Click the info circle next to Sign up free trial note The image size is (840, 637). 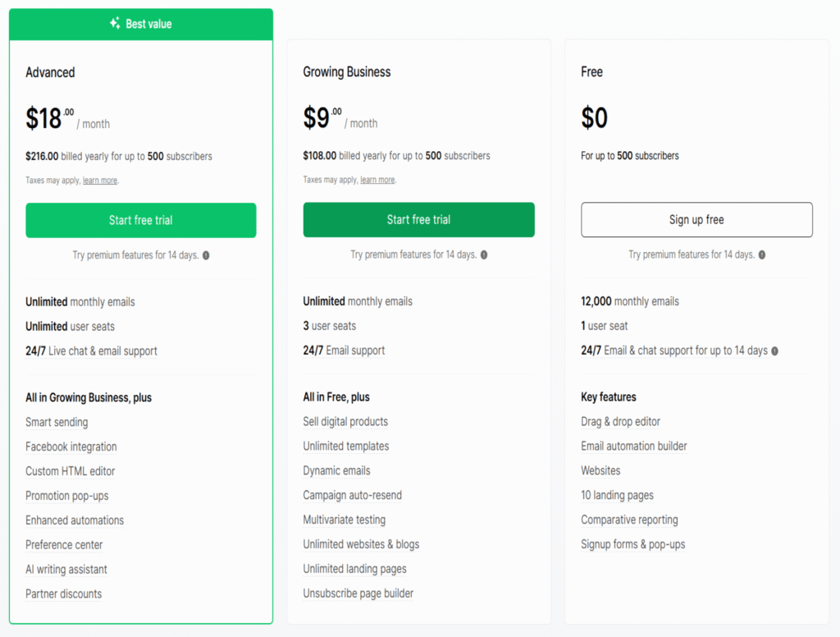click(x=760, y=255)
